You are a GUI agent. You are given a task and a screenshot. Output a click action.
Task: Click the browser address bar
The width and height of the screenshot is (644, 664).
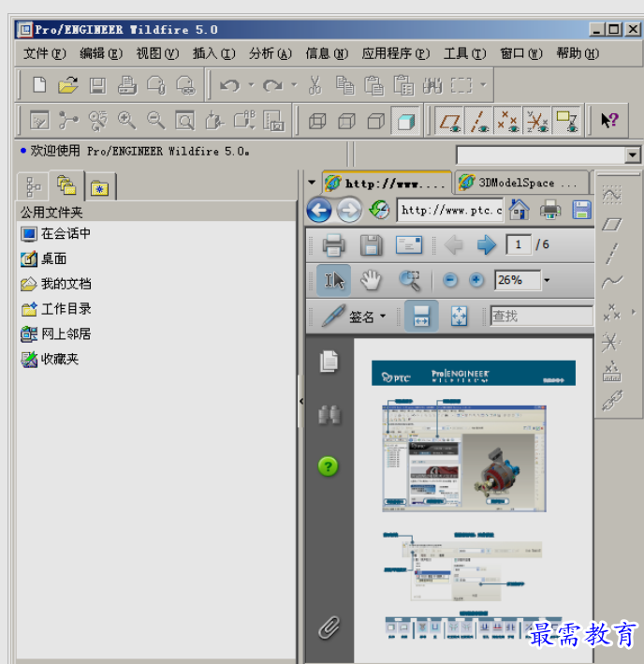pos(450,210)
